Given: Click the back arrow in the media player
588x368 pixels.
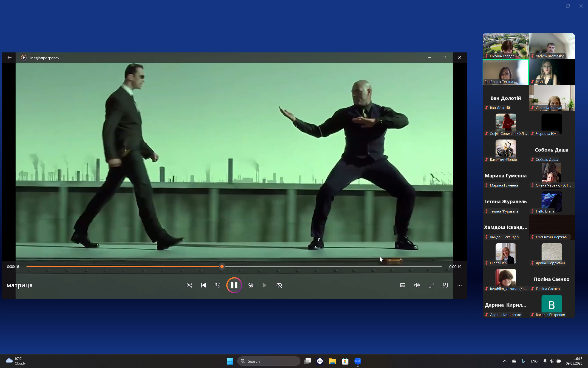Looking at the screenshot, I should (9, 58).
